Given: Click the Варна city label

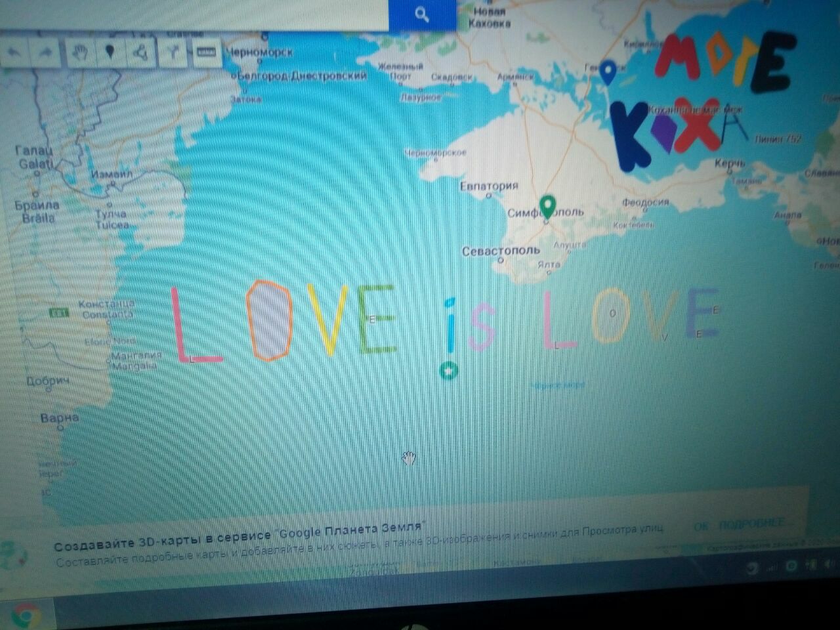Looking at the screenshot, I should click(60, 417).
